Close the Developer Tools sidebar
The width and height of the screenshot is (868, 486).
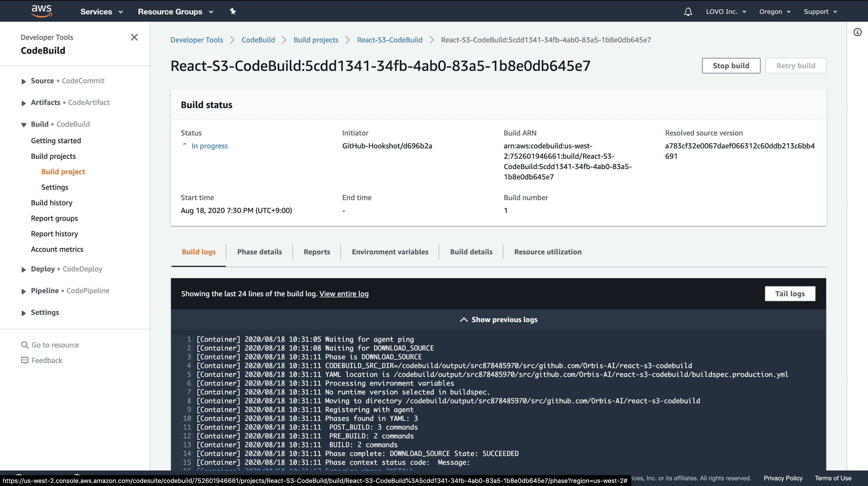pyautogui.click(x=134, y=37)
